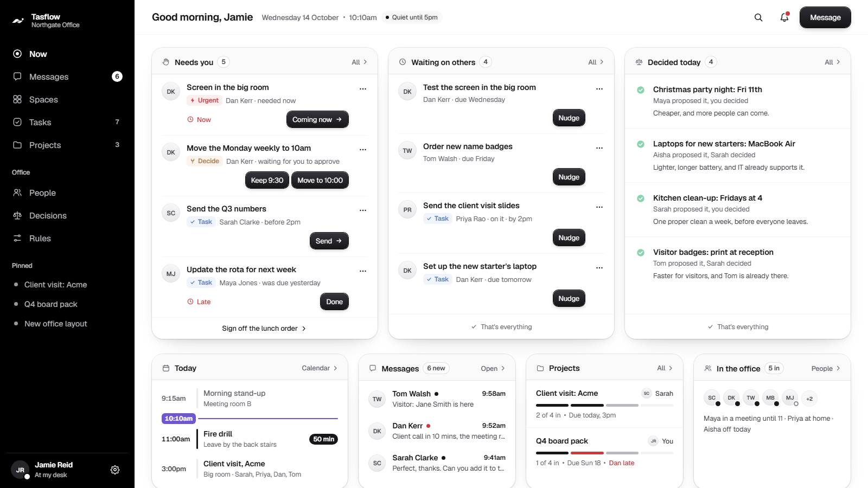The width and height of the screenshot is (868, 488).
Task: Open more options for Set up the new starter's laptop
Action: click(x=599, y=267)
